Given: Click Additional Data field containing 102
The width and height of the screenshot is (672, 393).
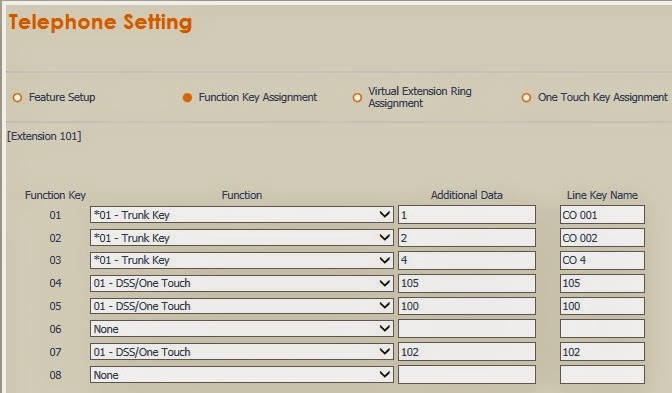Looking at the screenshot, I should (x=467, y=352).
